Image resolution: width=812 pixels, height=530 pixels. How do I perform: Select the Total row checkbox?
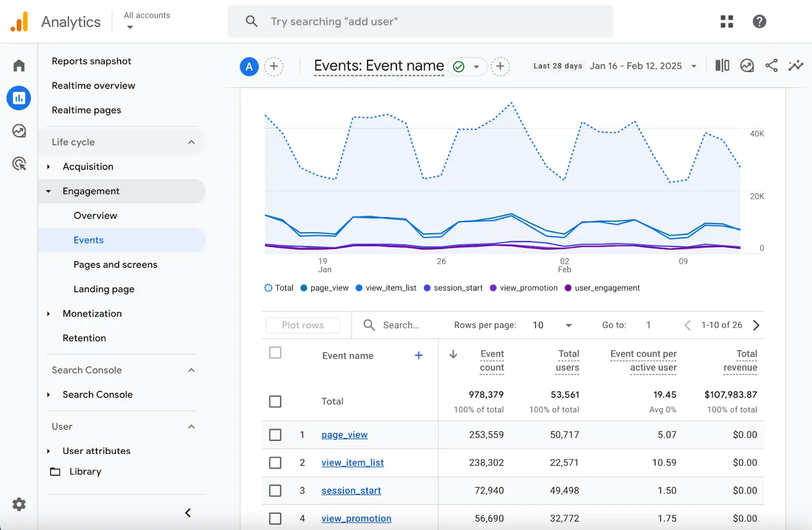pyautogui.click(x=276, y=401)
